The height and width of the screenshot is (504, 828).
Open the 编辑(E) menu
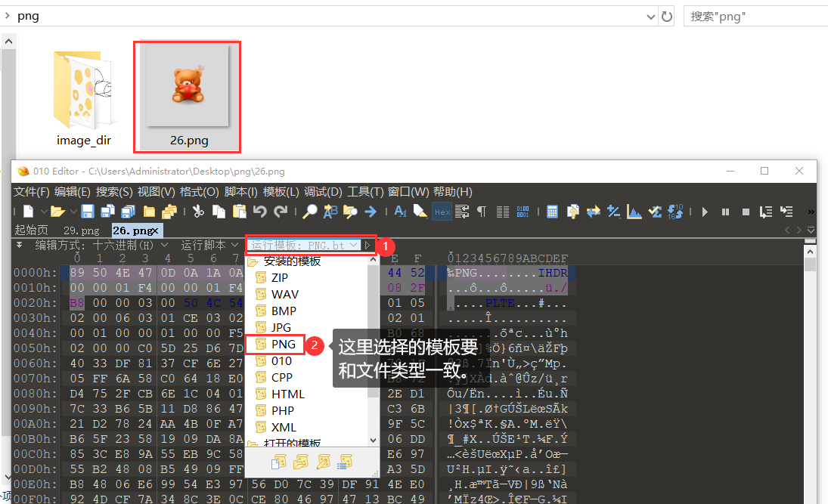pyautogui.click(x=73, y=192)
